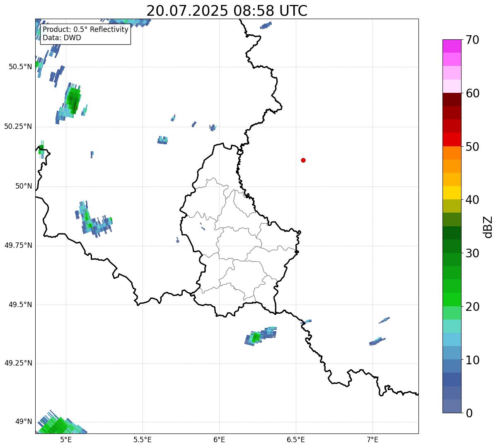Click the yellow colorbar segment above 40
This screenshot has height=448, width=498.
(x=452, y=193)
